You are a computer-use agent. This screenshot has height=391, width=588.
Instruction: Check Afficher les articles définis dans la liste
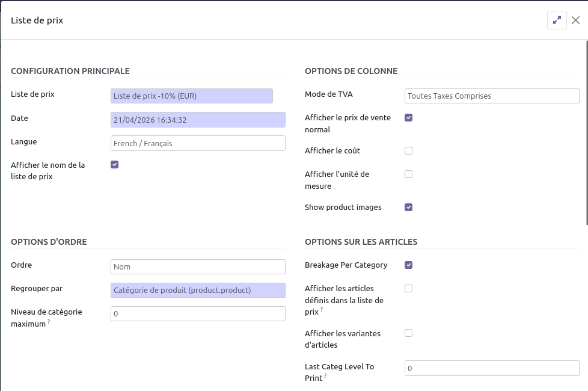408,288
